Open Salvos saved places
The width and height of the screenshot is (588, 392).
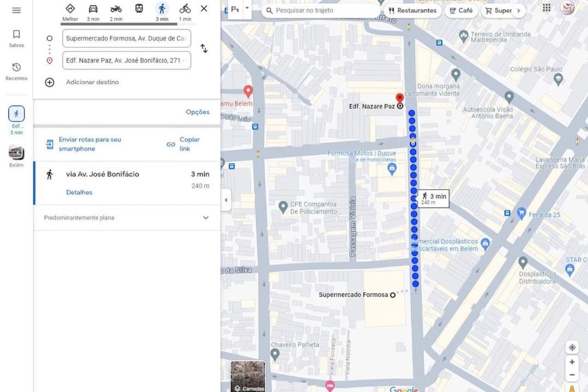(x=16, y=39)
